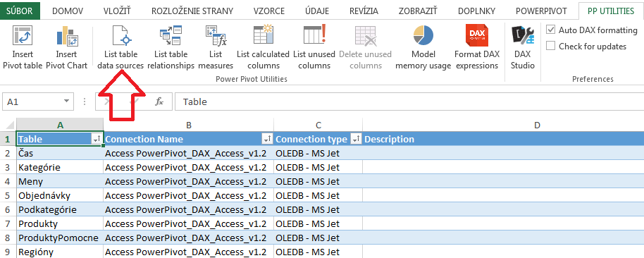Select OLEDB - MS Jet in Regióny row
Screen dimensions: 644x258
tap(318, 252)
